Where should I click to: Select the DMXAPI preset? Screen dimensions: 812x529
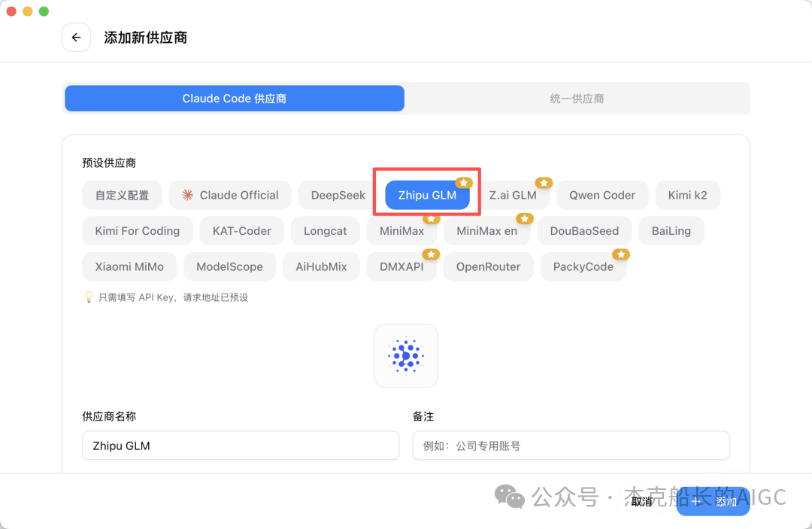point(401,267)
